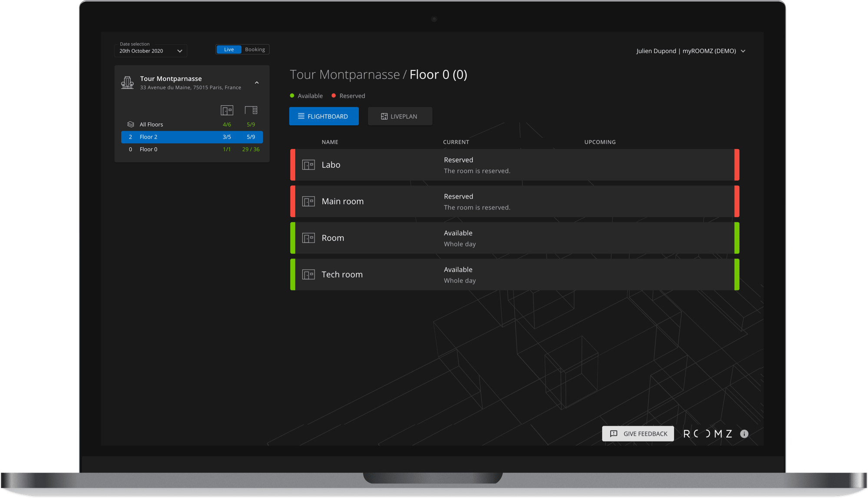868x498 pixels.
Task: Select the Tech room entry
Action: coord(514,275)
